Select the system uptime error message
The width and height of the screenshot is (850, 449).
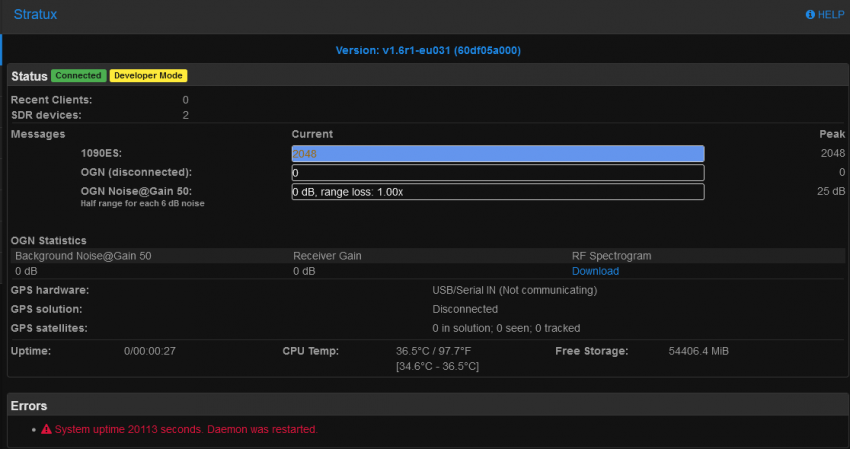pos(186,429)
